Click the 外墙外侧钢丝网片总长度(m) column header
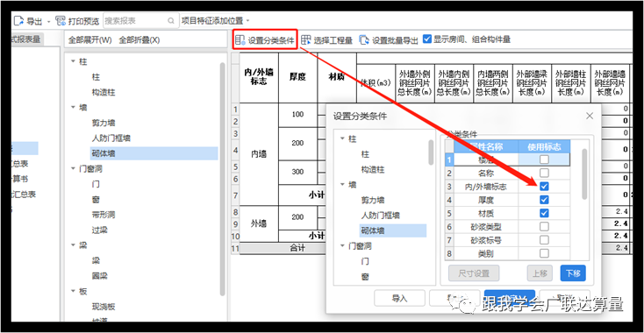Image resolution: width=644 pixels, height=333 pixels. 415,83
